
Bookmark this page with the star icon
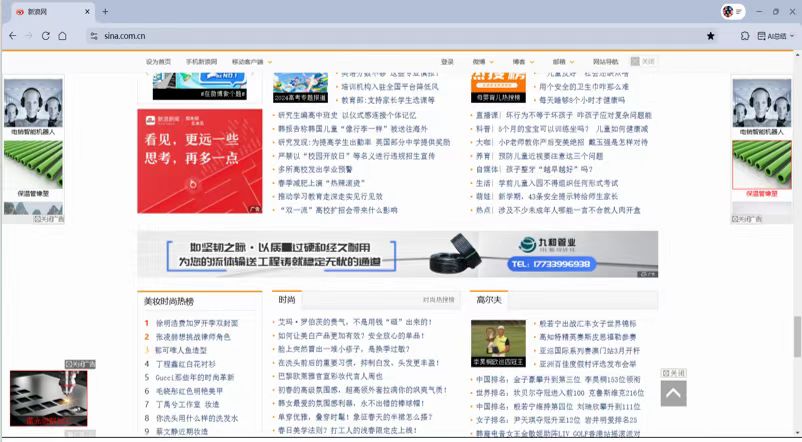(x=710, y=36)
